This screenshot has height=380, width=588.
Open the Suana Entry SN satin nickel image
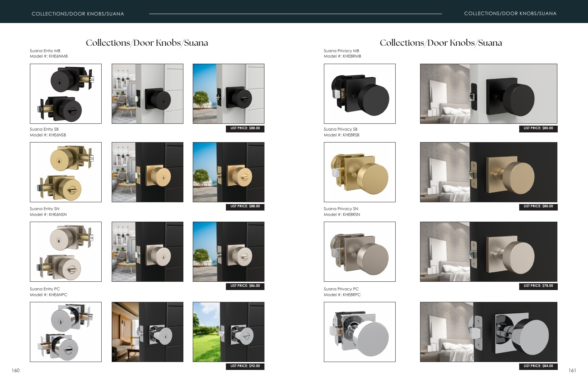(x=66, y=252)
